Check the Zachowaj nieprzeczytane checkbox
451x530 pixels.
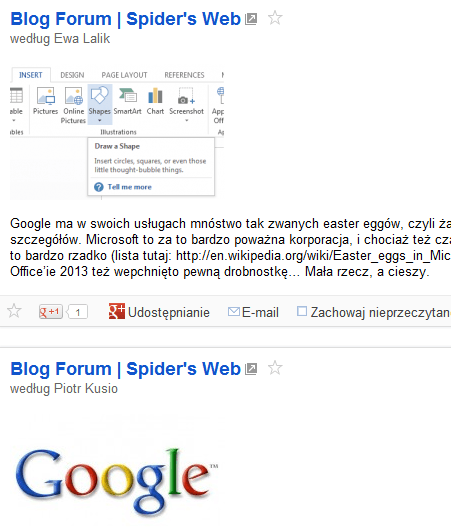302,311
